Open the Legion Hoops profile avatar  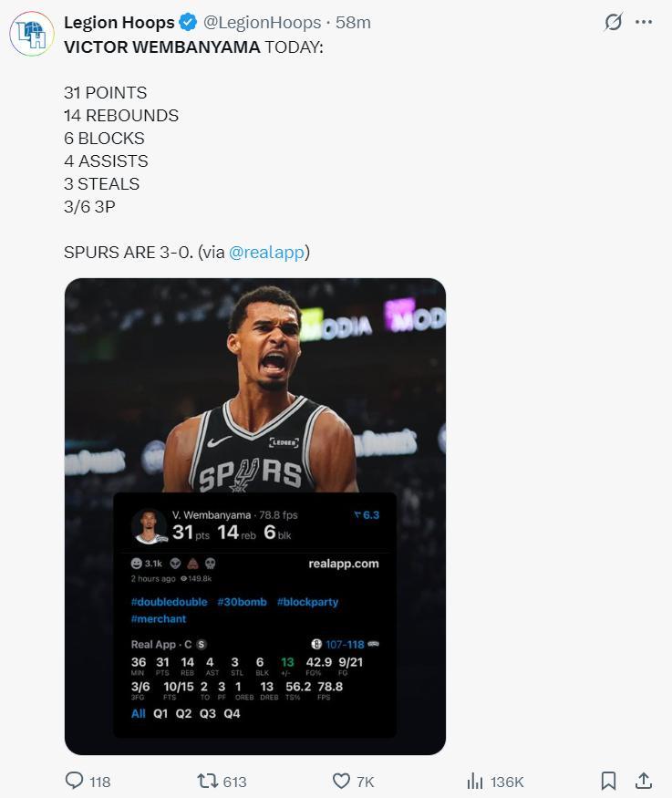pos(32,34)
